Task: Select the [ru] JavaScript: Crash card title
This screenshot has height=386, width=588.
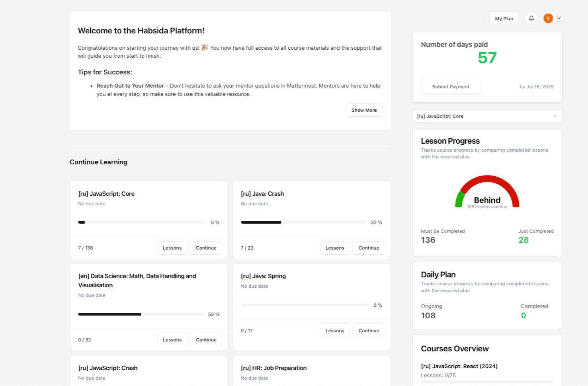Action: coord(107,368)
